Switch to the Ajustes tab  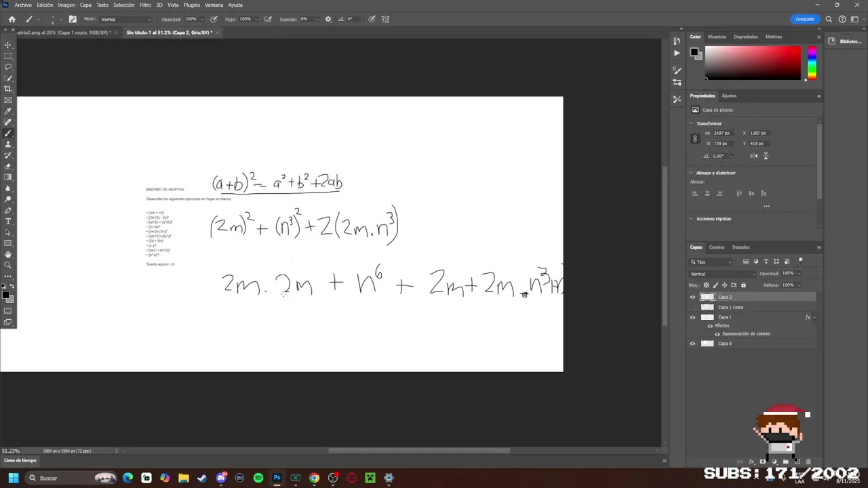[729, 96]
